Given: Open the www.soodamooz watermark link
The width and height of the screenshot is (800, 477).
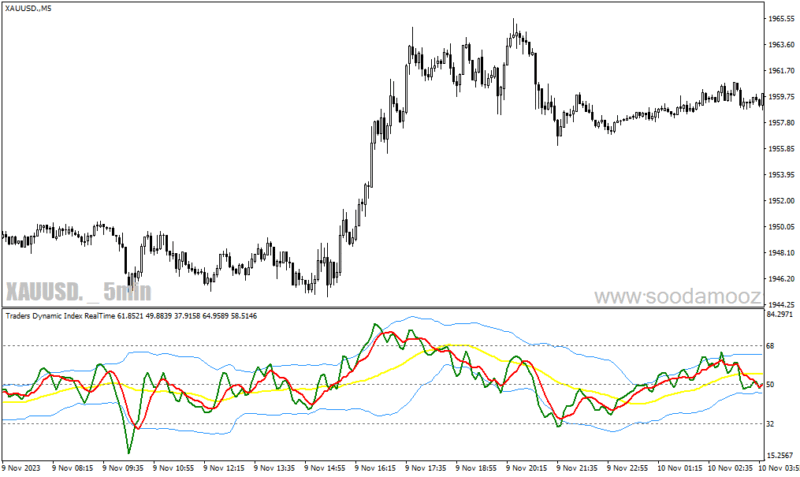Looking at the screenshot, I should tap(678, 296).
